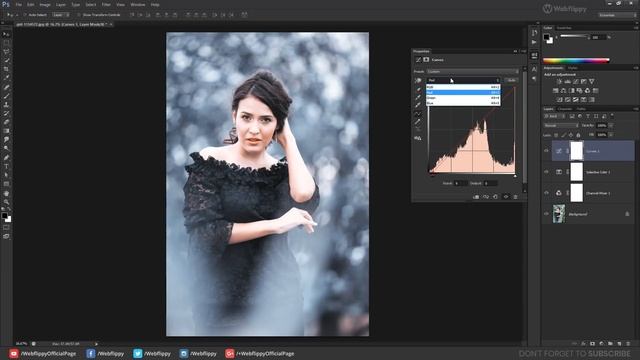Image resolution: width=640 pixels, height=360 pixels.
Task: Select the Horizontal Type tool
Action: click(6, 166)
